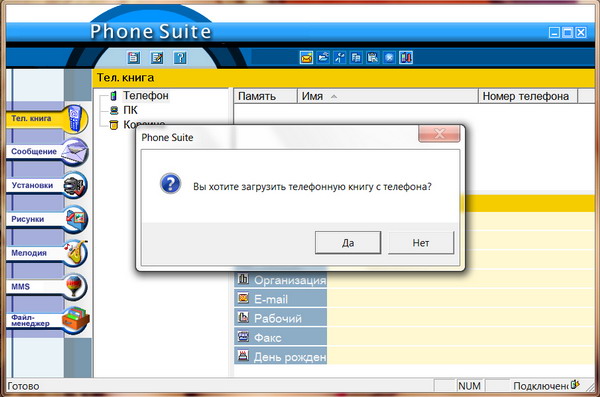Image resolution: width=600 pixels, height=397 pixels.
Task: Click the Готово status bar text
Action: pyautogui.click(x=23, y=386)
